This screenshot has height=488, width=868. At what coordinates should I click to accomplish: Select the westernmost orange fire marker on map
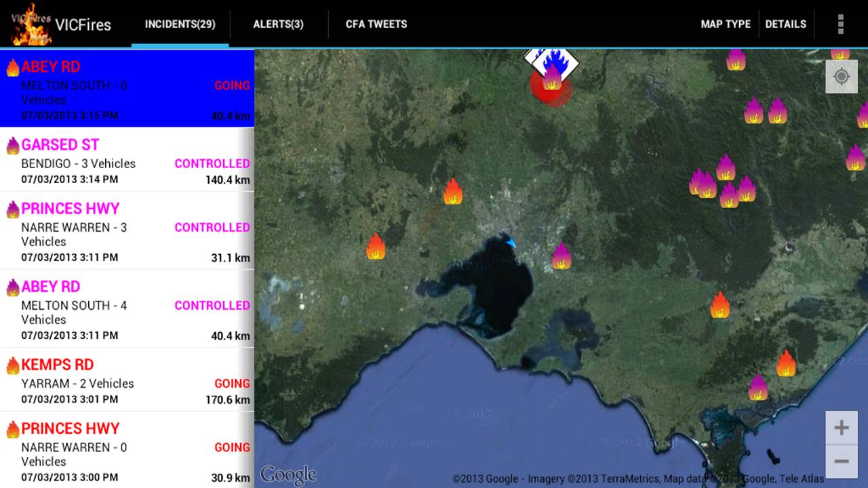point(376,246)
